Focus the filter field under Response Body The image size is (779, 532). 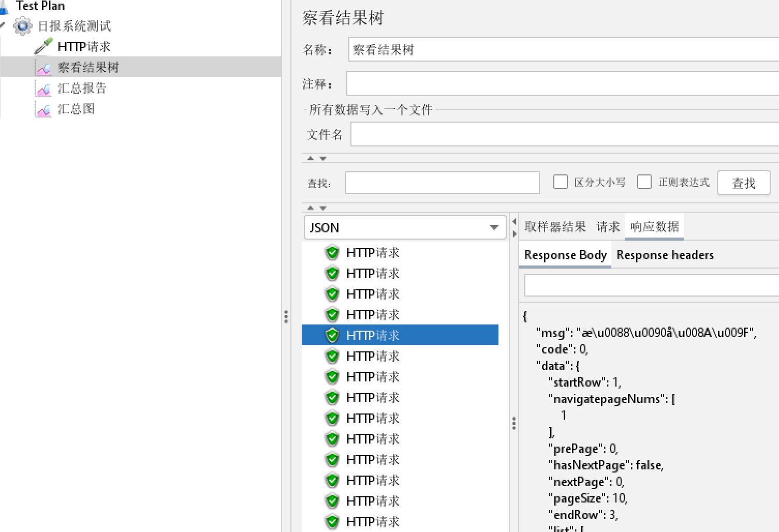652,285
